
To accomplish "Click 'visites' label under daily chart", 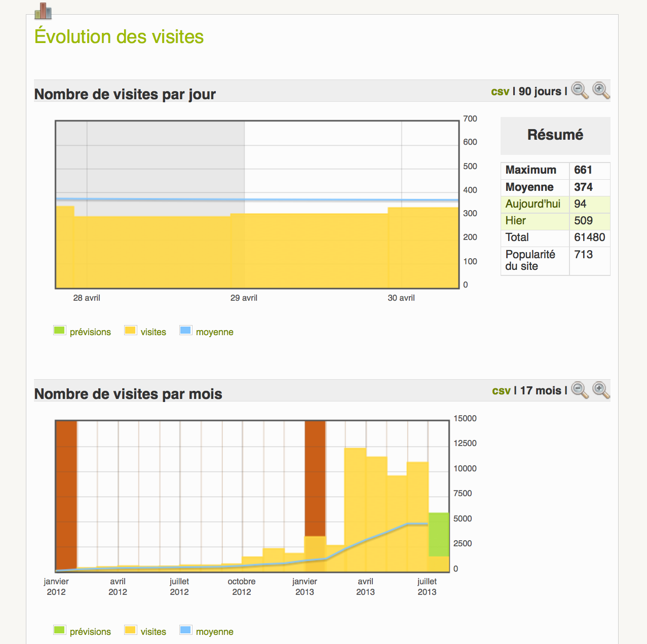I will point(154,332).
